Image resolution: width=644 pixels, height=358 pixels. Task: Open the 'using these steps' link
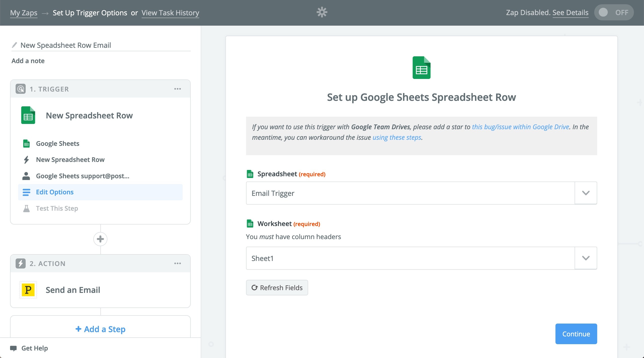(397, 137)
